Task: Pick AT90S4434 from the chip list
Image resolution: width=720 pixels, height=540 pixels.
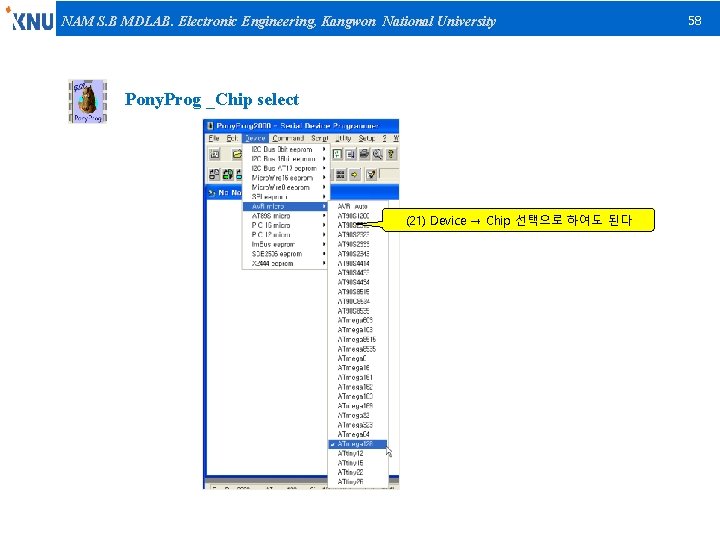Action: [358, 282]
